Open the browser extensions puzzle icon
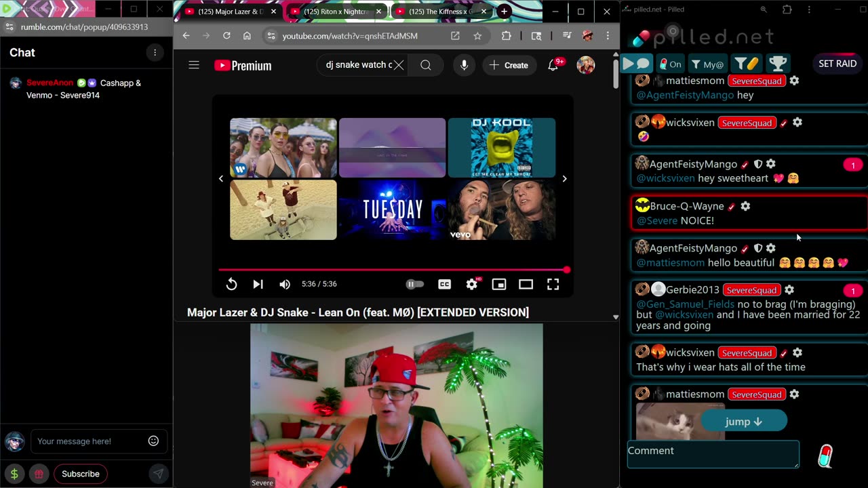 tap(506, 36)
